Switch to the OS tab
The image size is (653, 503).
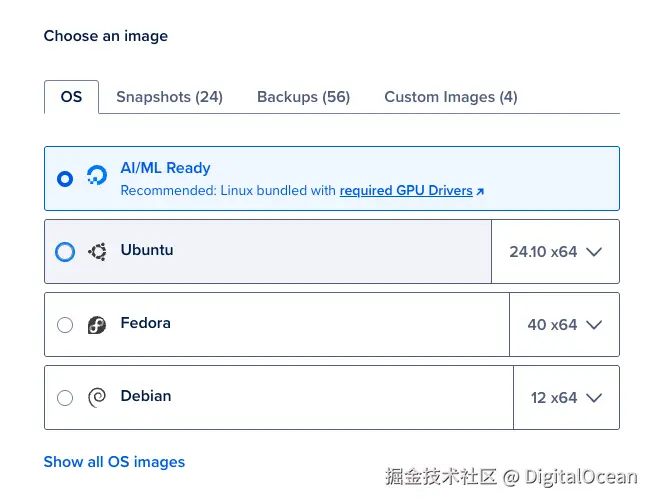click(x=71, y=97)
